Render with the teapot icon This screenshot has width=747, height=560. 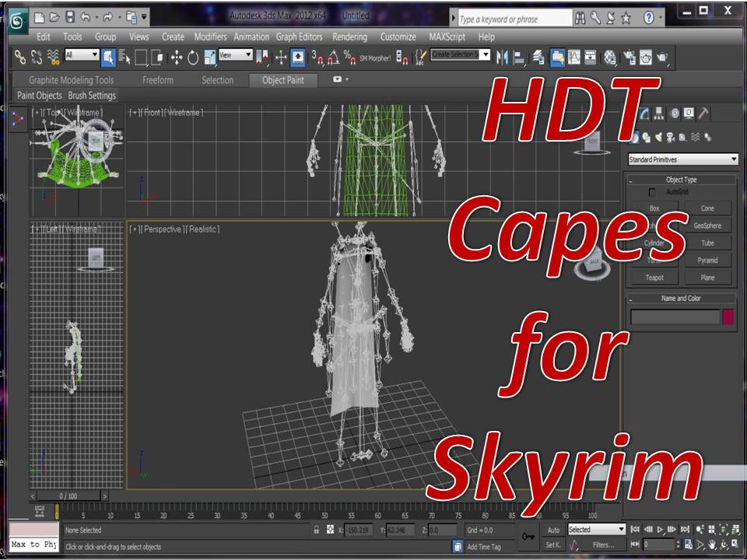point(663,57)
